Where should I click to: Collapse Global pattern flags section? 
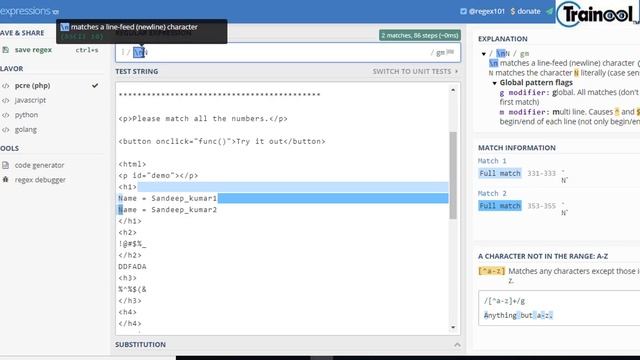[x=494, y=83]
